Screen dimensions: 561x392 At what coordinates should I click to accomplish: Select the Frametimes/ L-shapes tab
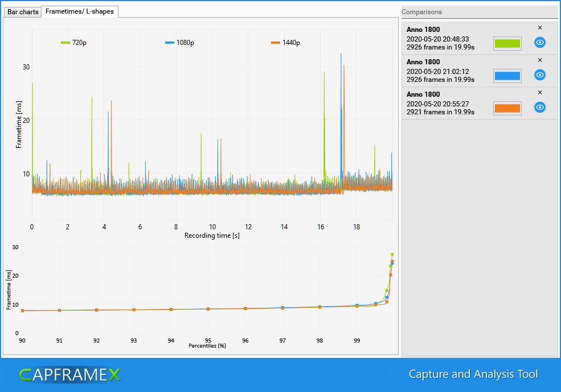coord(80,11)
